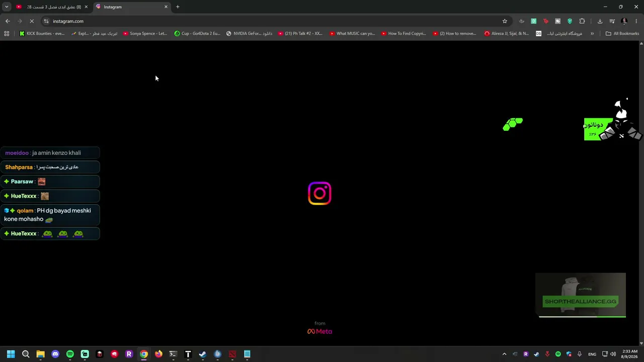644x362 pixels.
Task: Open the All Bookmarks folder
Action: pyautogui.click(x=622, y=34)
